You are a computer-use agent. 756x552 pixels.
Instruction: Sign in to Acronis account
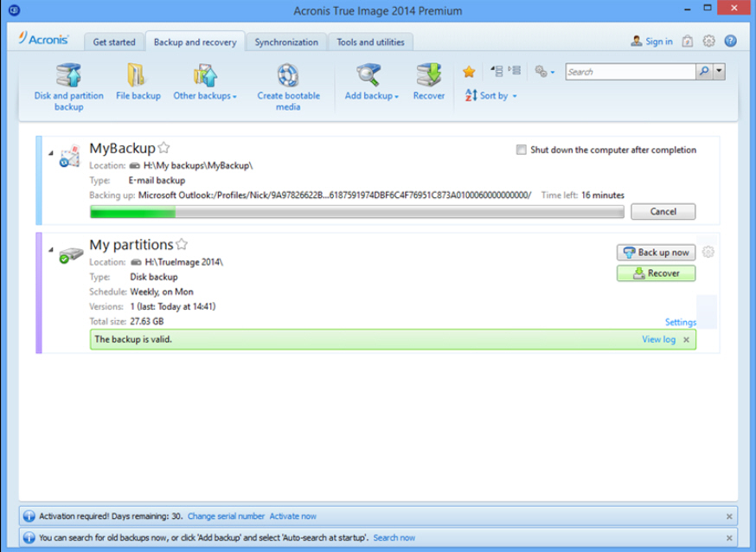coord(651,42)
